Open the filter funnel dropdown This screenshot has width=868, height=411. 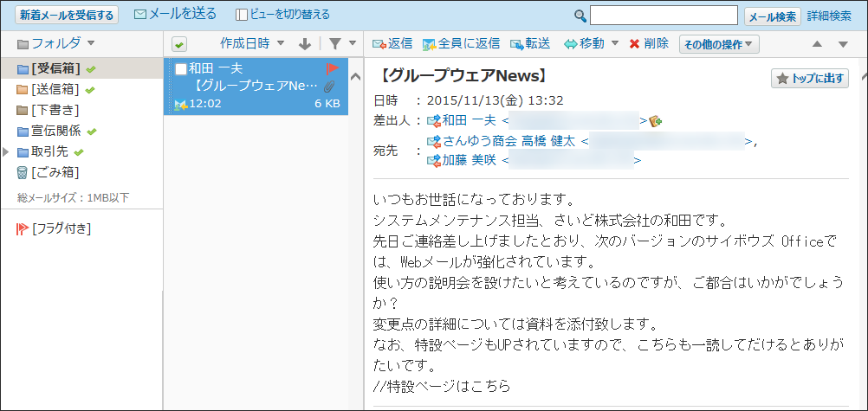tap(342, 43)
